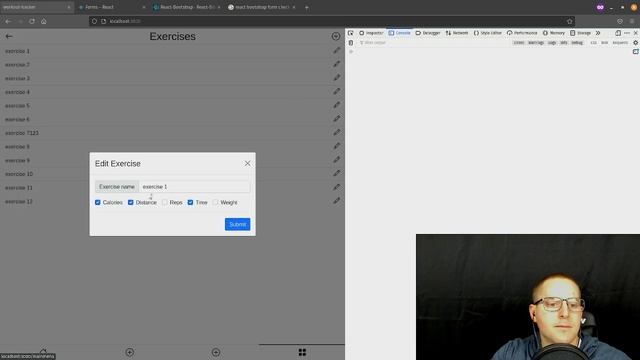Go to browser home page
640x360 pixels.
point(44,21)
